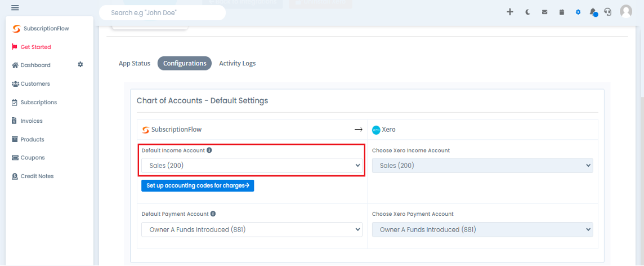Viewport: 644px width, 266px height.
Task: Click Set up accounting codes for charges
Action: click(198, 185)
